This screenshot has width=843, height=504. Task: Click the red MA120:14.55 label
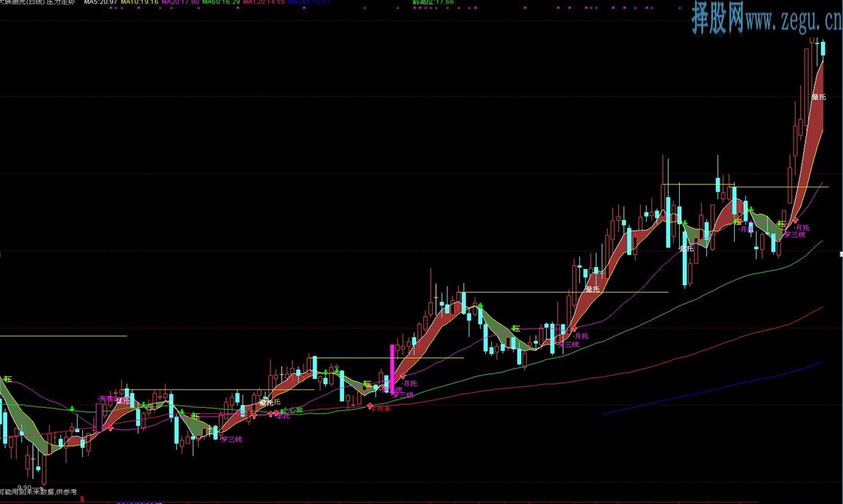coord(263,2)
